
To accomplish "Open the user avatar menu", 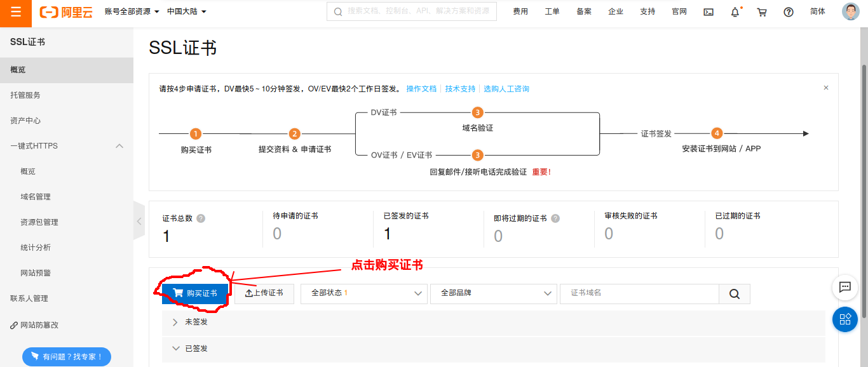I will [x=851, y=12].
